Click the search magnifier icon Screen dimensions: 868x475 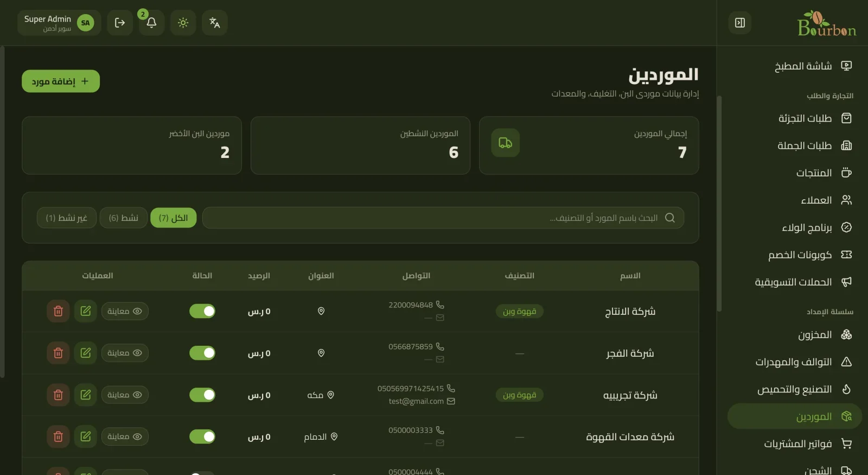click(670, 218)
